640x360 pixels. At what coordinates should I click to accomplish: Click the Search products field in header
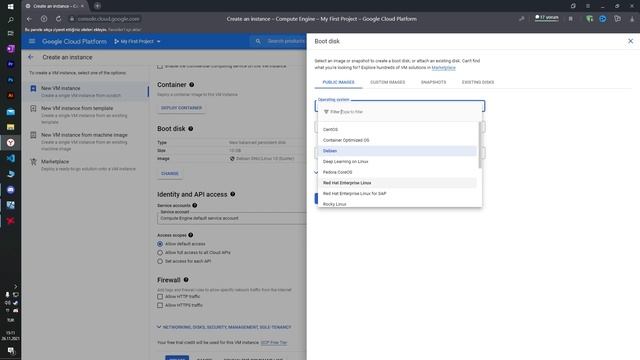tap(286, 41)
